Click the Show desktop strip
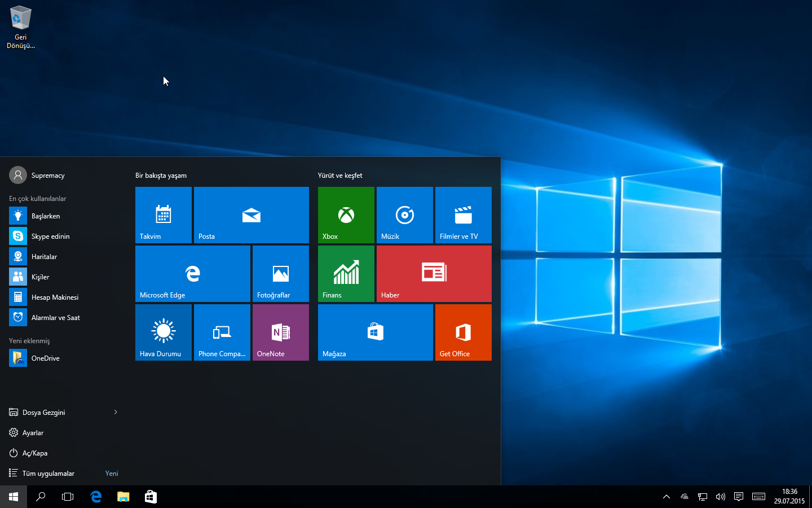The height and width of the screenshot is (508, 812). (x=810, y=497)
